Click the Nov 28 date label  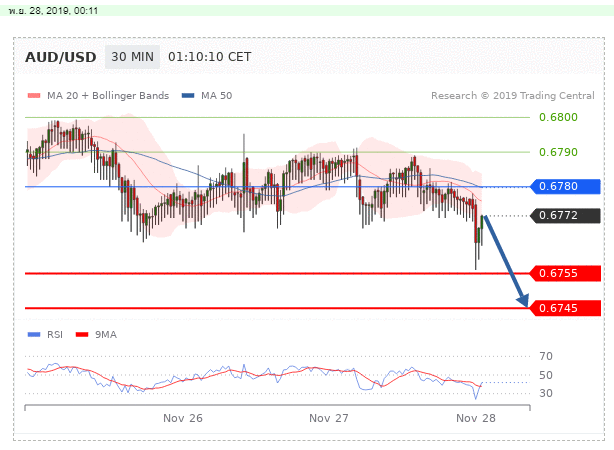click(476, 418)
